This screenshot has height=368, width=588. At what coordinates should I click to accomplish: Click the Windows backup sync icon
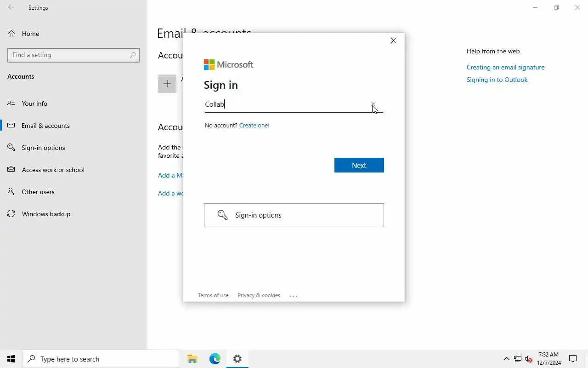[11, 213]
